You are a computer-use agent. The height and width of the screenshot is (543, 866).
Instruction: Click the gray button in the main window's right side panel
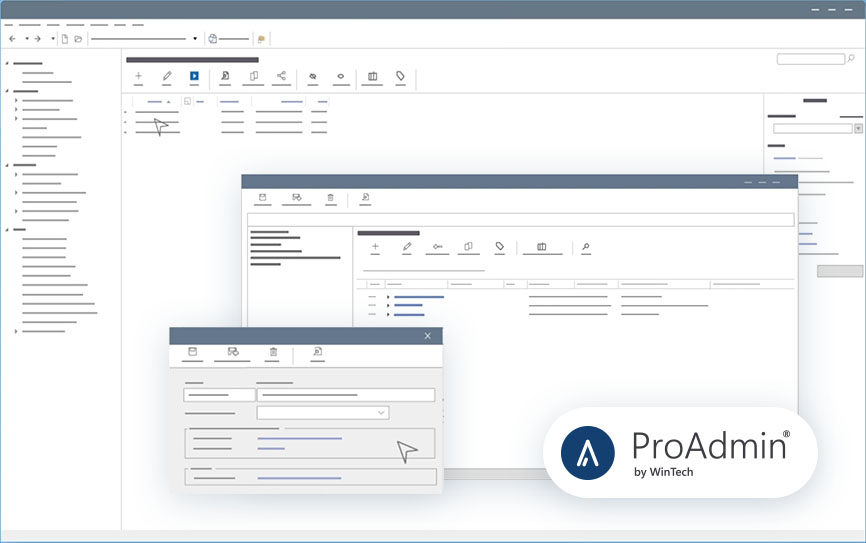[x=839, y=271]
